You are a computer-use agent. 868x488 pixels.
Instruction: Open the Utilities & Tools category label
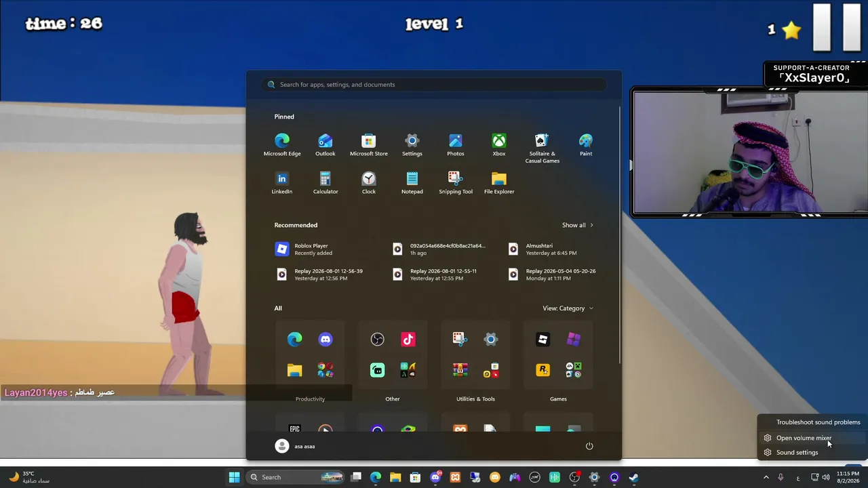point(475,399)
